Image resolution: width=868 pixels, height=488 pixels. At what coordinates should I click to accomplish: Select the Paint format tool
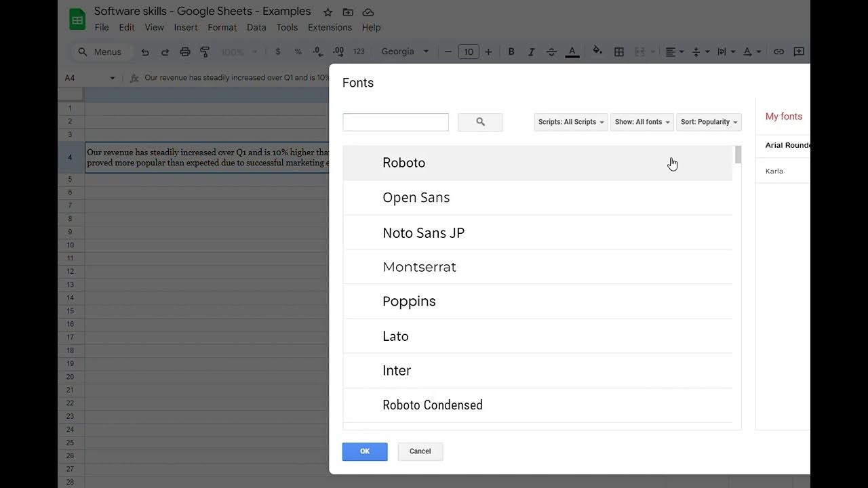coord(205,52)
